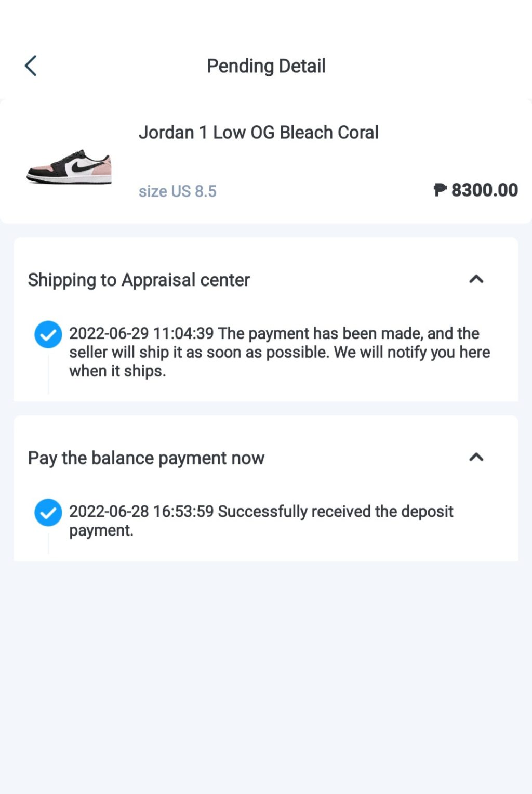This screenshot has height=794, width=532.
Task: Select the Successfully received the deposit text
Action: [x=336, y=512]
